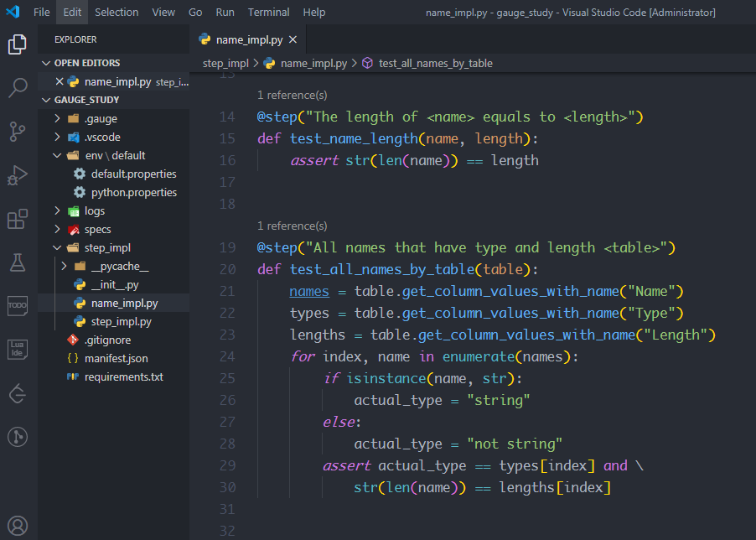Open default.properties file

click(133, 174)
